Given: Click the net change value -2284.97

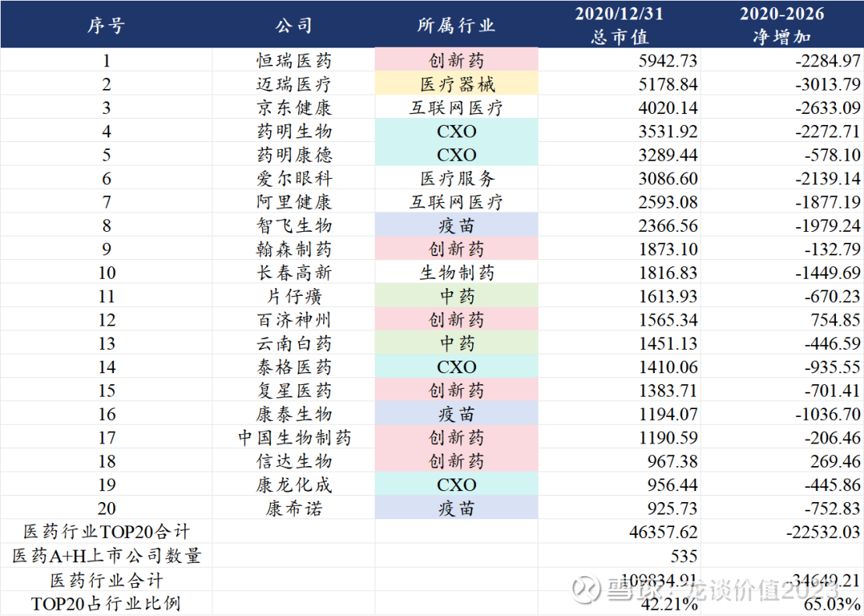Looking at the screenshot, I should 827,61.
